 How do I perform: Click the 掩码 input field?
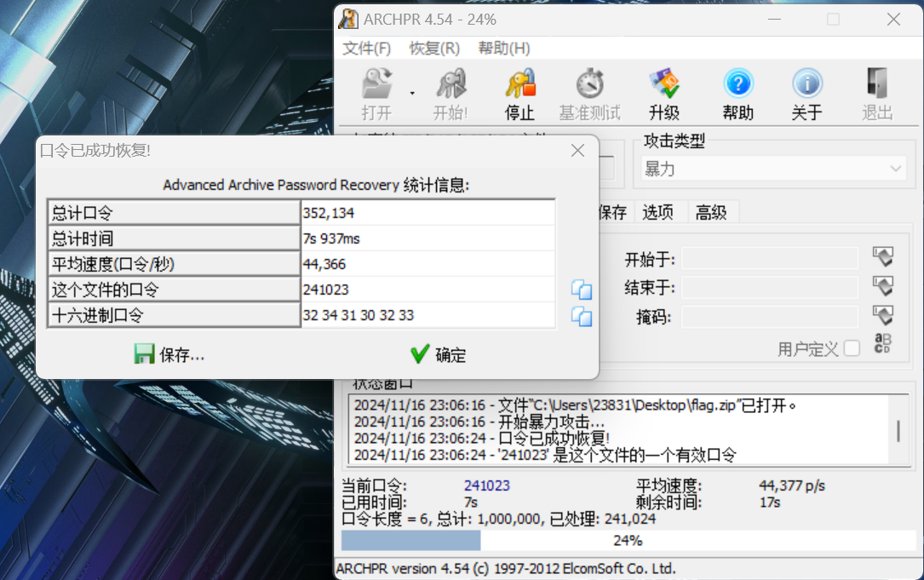coord(769,317)
